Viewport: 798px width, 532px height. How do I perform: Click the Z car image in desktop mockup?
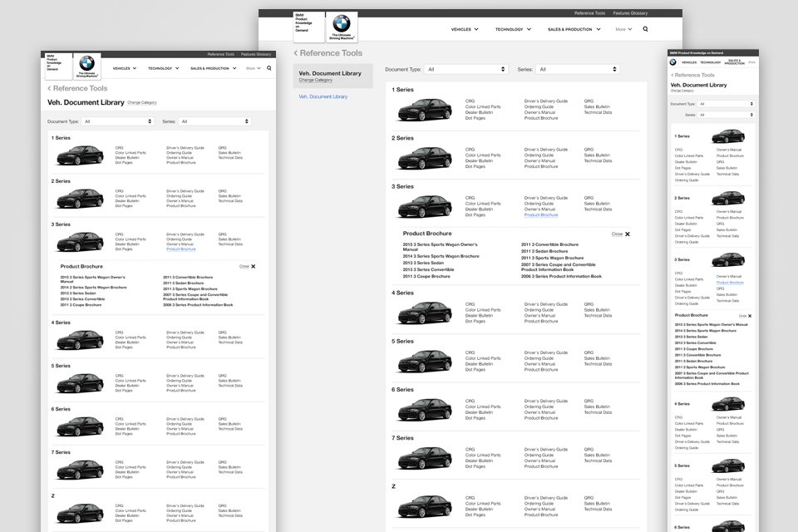pyautogui.click(x=425, y=506)
